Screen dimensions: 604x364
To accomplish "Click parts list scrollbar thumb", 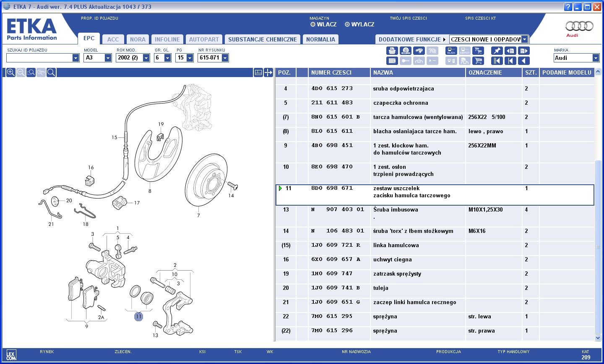I will pos(598,247).
